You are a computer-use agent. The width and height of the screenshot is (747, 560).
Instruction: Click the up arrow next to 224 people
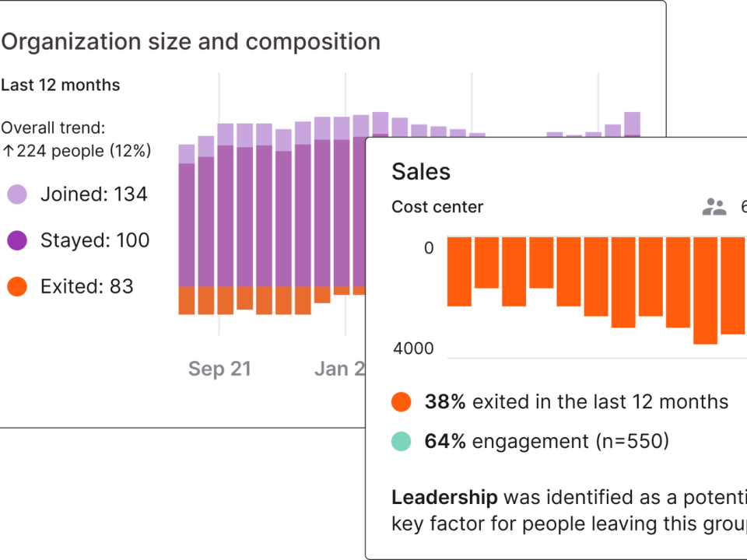point(8,151)
